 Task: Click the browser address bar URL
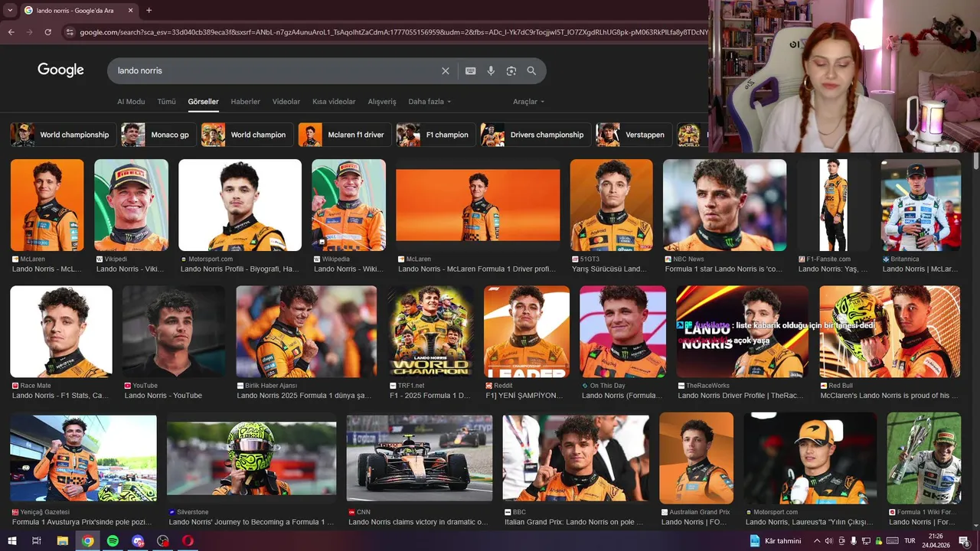click(393, 32)
